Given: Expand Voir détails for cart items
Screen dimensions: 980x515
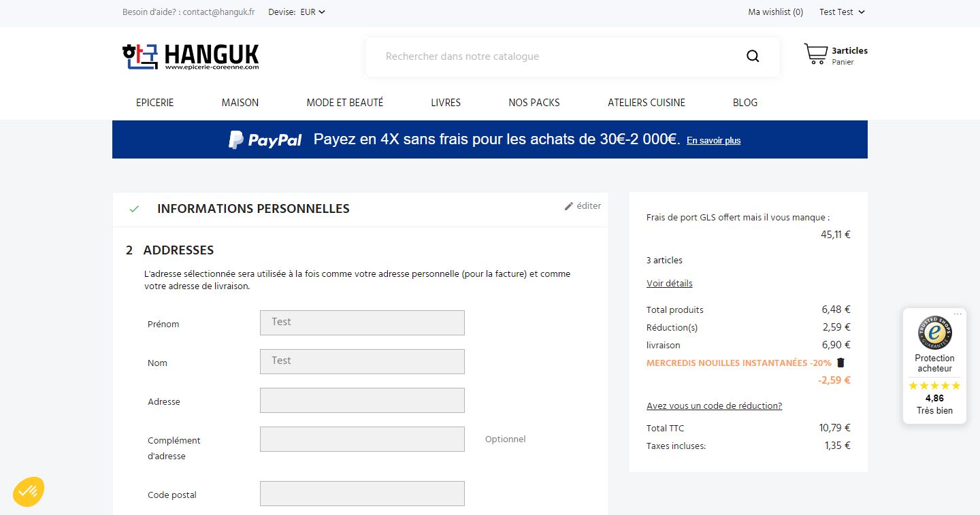Looking at the screenshot, I should click(x=669, y=284).
